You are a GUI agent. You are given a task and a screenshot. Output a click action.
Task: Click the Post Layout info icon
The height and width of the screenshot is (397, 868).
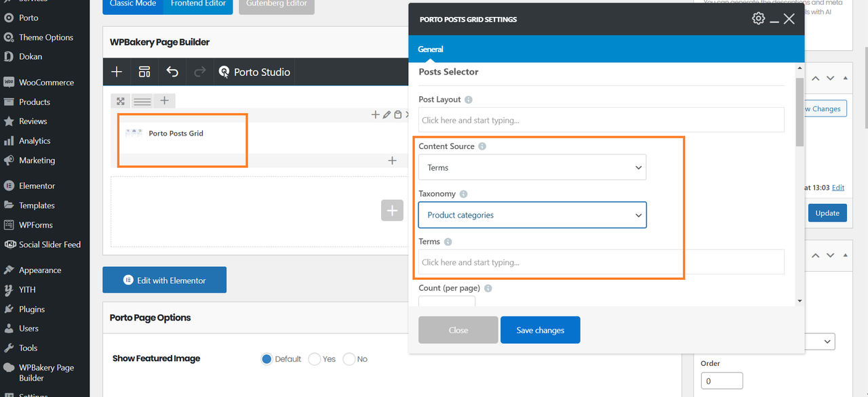click(x=468, y=100)
